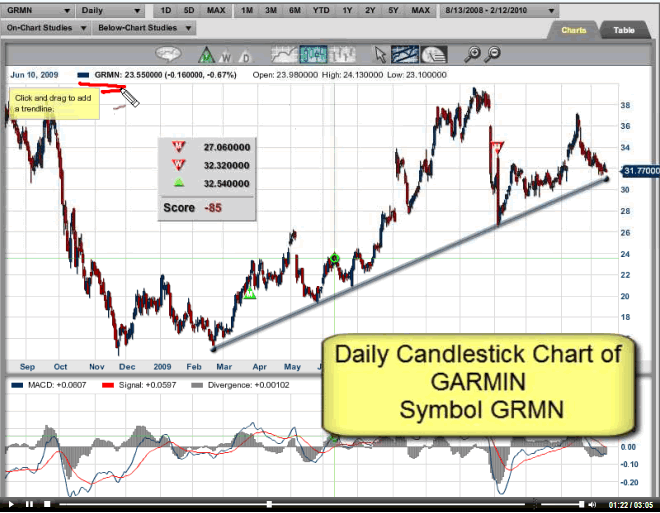
Task: Click the 2009 label on time axis
Action: tap(162, 367)
